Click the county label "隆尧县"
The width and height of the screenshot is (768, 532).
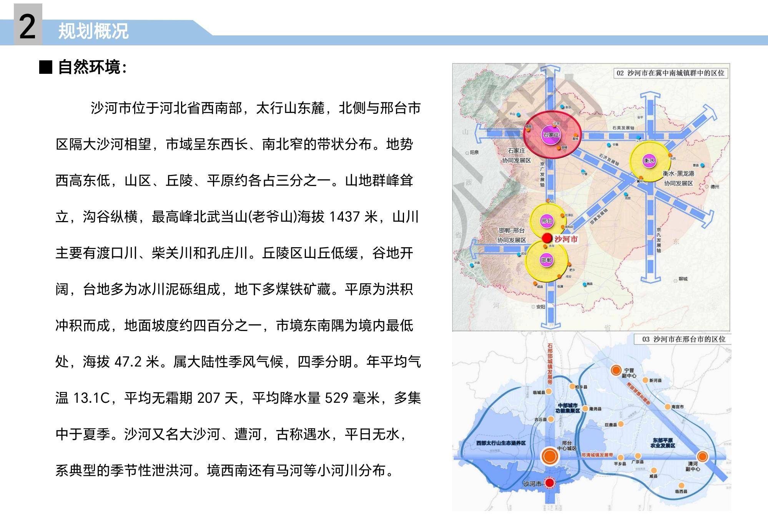click(x=595, y=409)
